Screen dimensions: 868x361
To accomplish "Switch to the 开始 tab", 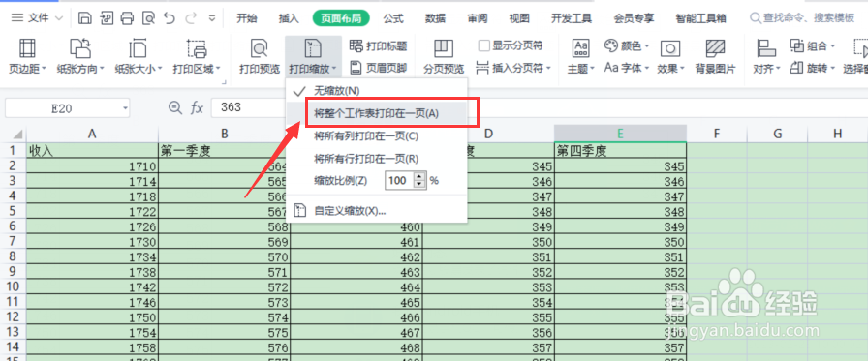I will (247, 18).
